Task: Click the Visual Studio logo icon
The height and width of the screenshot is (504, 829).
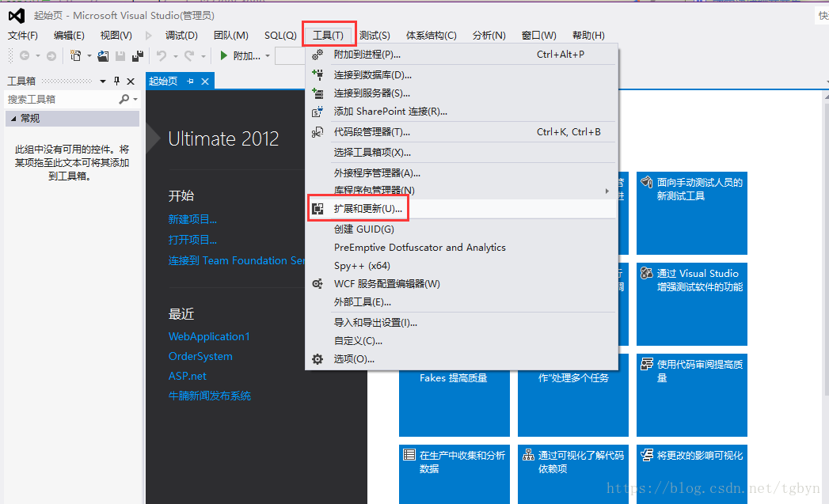Action: coord(17,16)
